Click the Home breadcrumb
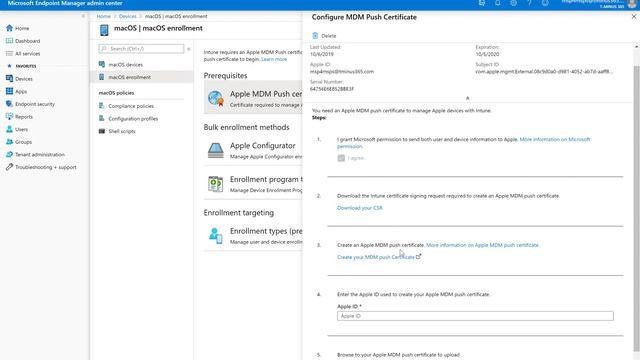The image size is (640, 360). pos(104,16)
